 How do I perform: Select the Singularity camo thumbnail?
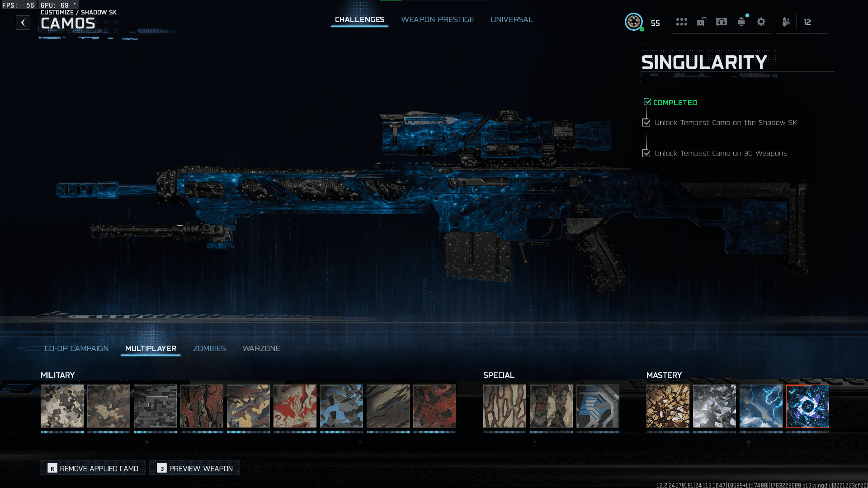click(x=807, y=406)
